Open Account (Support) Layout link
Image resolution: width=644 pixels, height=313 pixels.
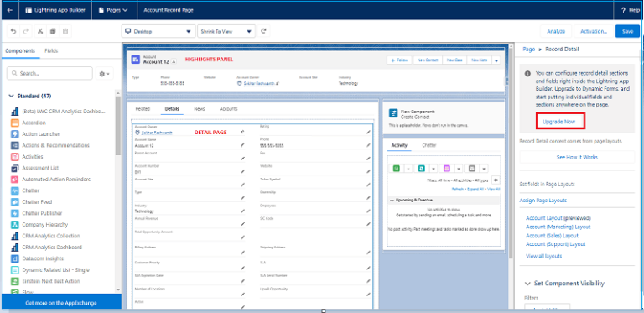coord(556,244)
